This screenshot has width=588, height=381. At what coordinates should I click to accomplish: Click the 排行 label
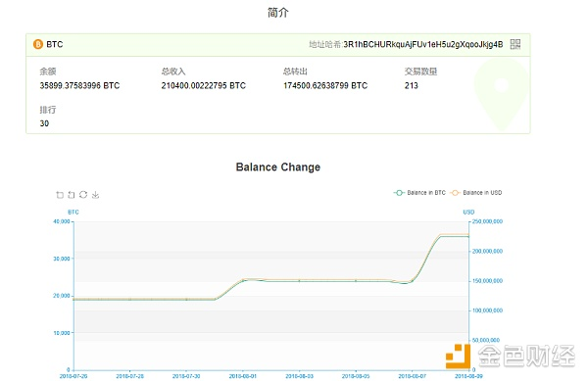48,110
